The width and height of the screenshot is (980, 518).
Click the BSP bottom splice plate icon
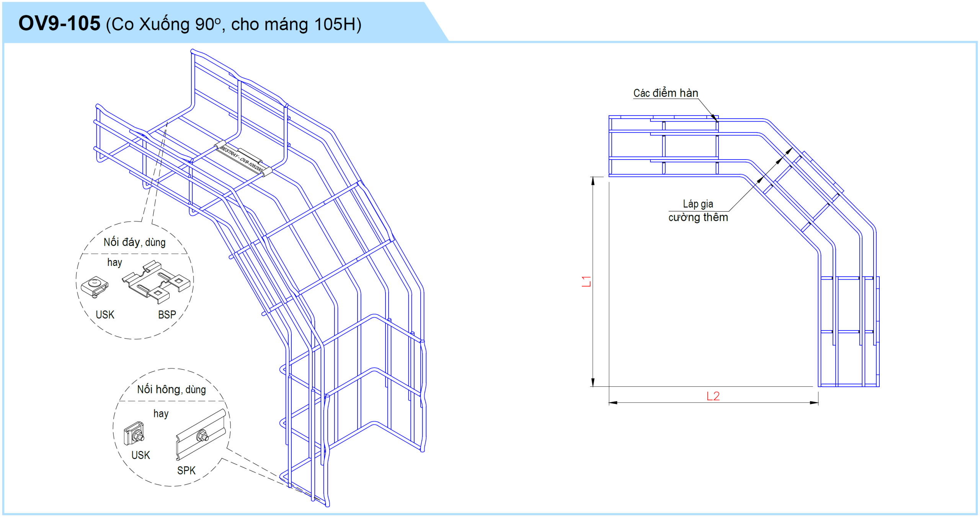click(x=157, y=282)
